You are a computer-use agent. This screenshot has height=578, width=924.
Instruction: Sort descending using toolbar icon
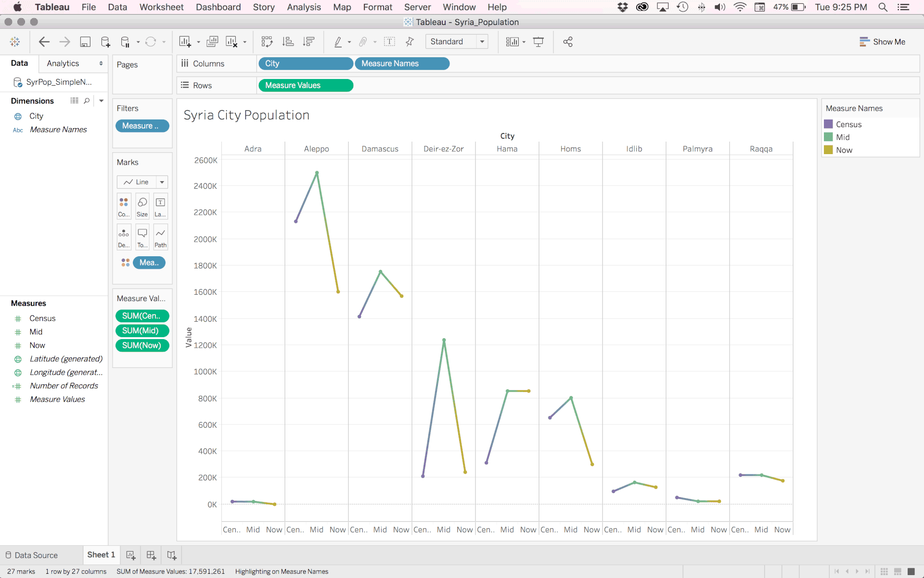tap(308, 42)
